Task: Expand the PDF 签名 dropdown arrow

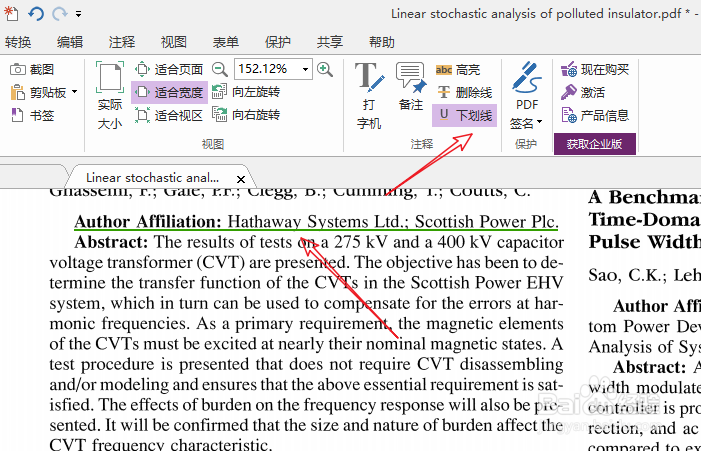Action: click(540, 122)
